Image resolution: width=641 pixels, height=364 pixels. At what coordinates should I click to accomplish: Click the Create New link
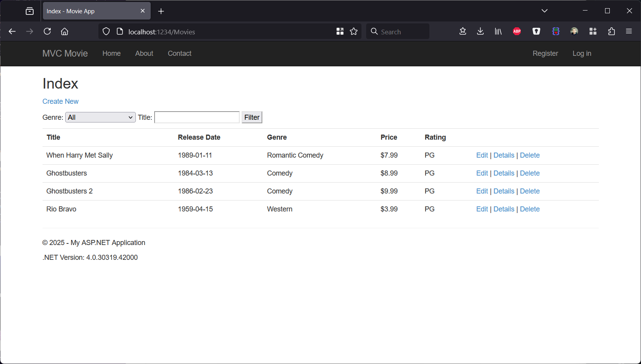(x=60, y=101)
